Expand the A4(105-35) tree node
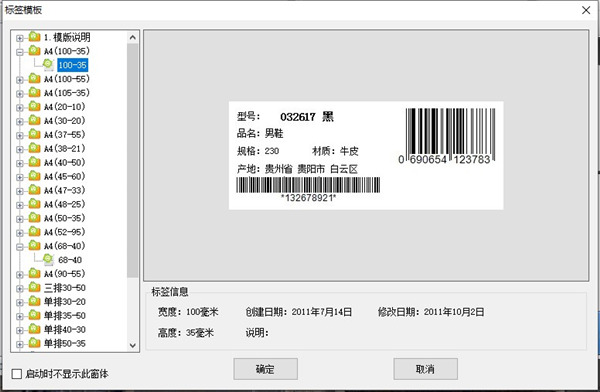 pyautogui.click(x=20, y=94)
